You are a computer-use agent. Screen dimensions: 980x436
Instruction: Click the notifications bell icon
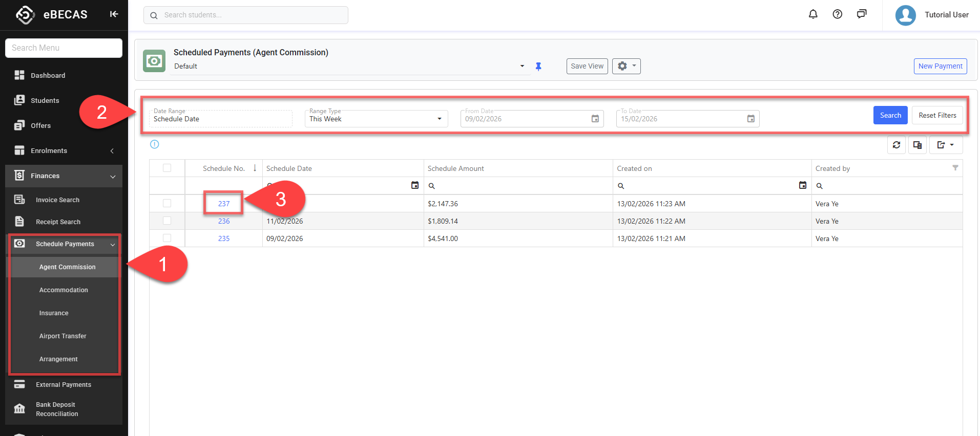coord(813,14)
